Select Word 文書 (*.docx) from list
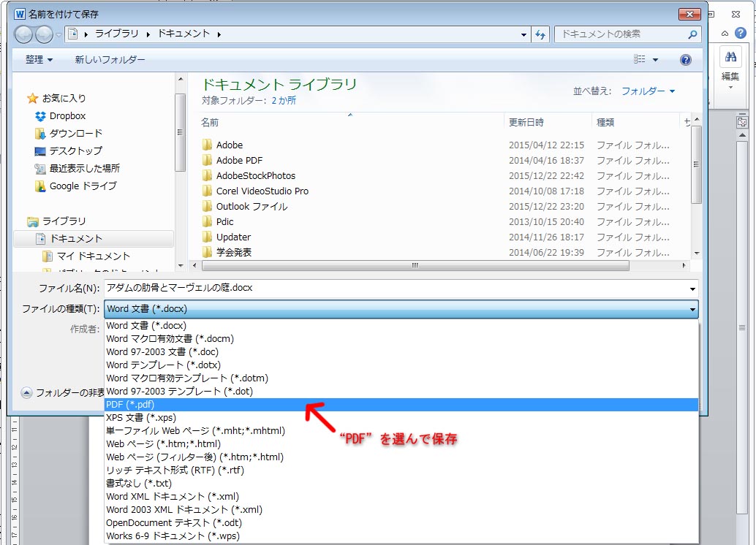756x545 pixels. (x=401, y=326)
